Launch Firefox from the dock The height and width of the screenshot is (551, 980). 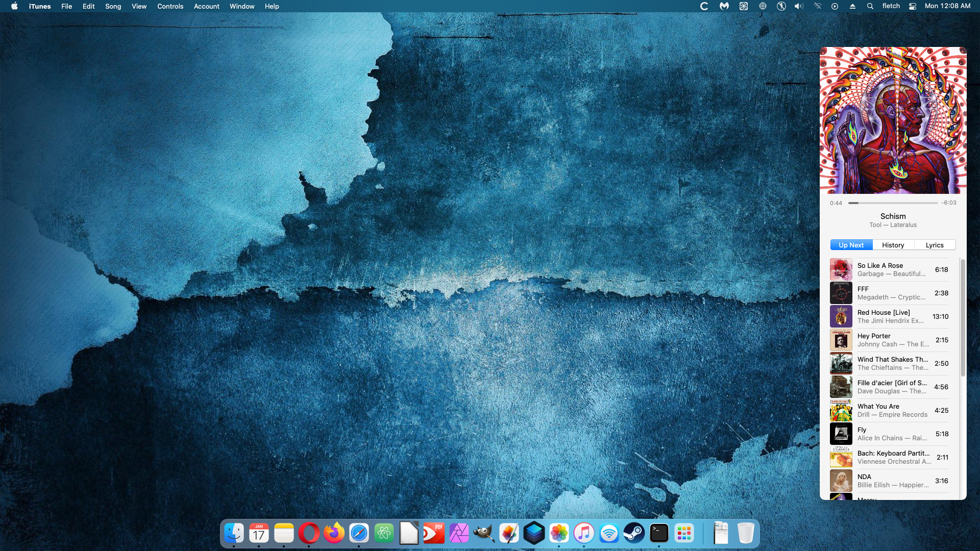(334, 534)
